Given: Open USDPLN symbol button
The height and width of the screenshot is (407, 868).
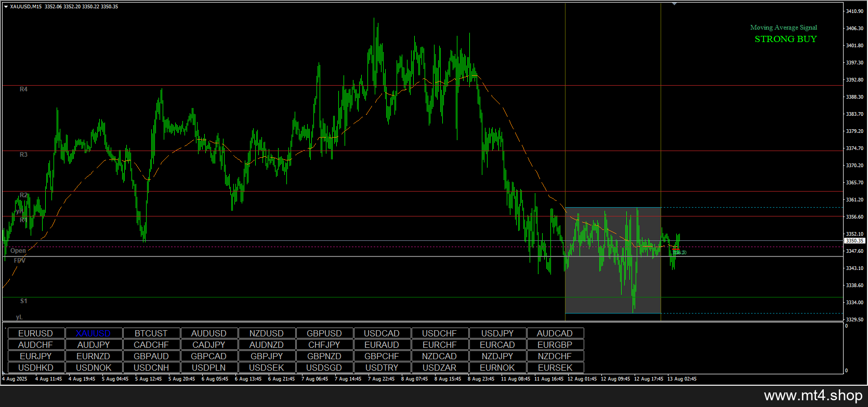Looking at the screenshot, I should [209, 368].
